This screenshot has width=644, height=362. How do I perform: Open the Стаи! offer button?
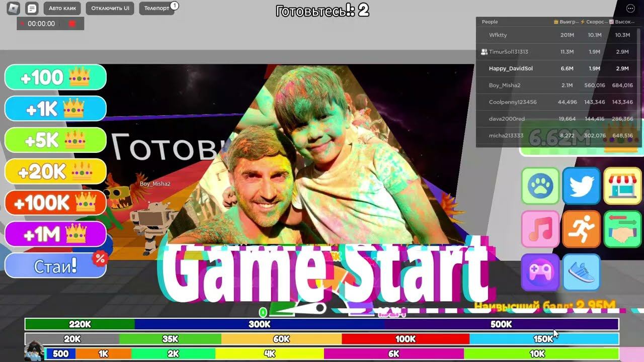[x=55, y=265]
